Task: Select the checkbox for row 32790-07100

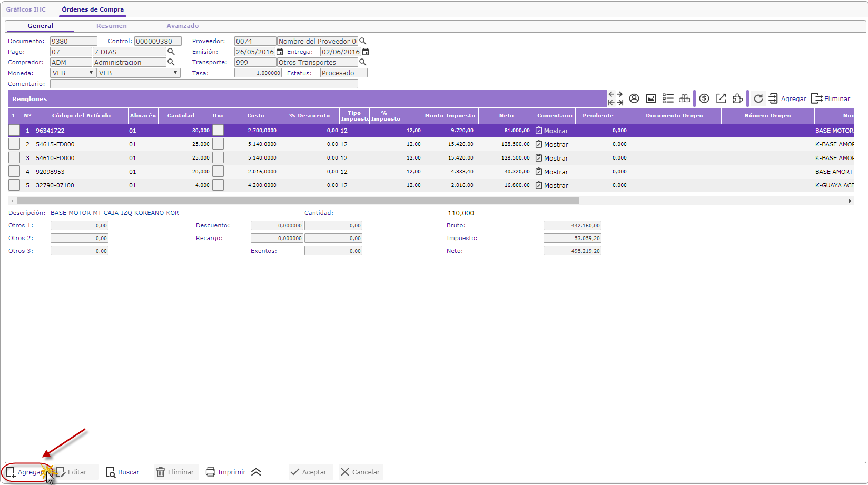Action: tap(14, 185)
